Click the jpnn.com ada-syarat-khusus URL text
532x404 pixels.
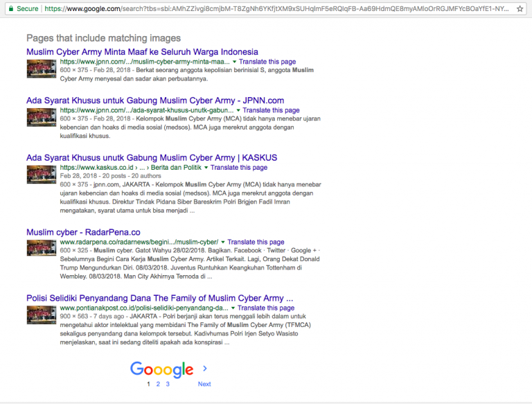(147, 110)
